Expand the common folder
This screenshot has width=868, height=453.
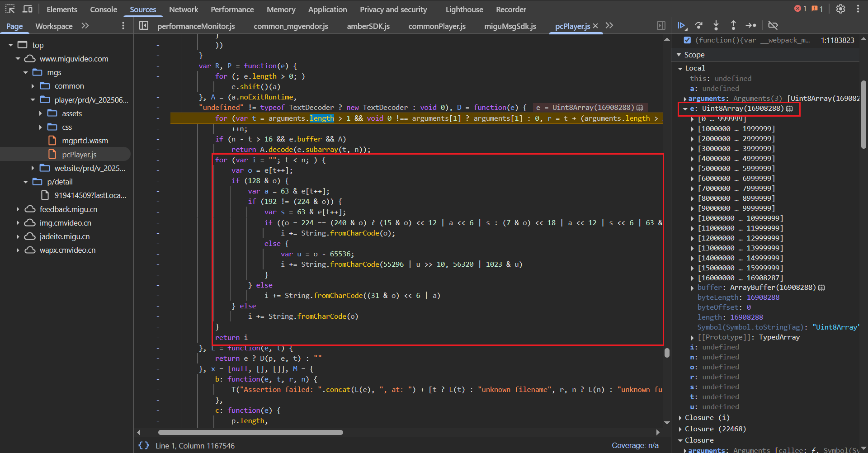click(x=33, y=86)
